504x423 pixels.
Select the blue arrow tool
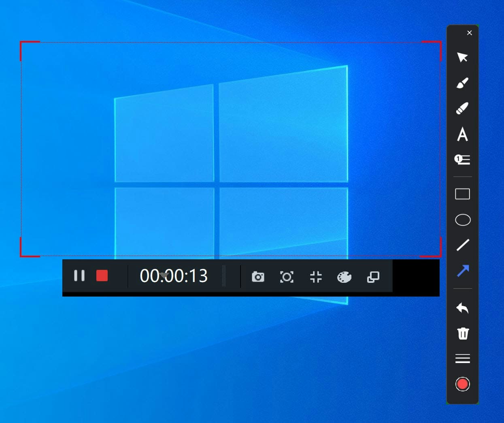click(x=463, y=271)
